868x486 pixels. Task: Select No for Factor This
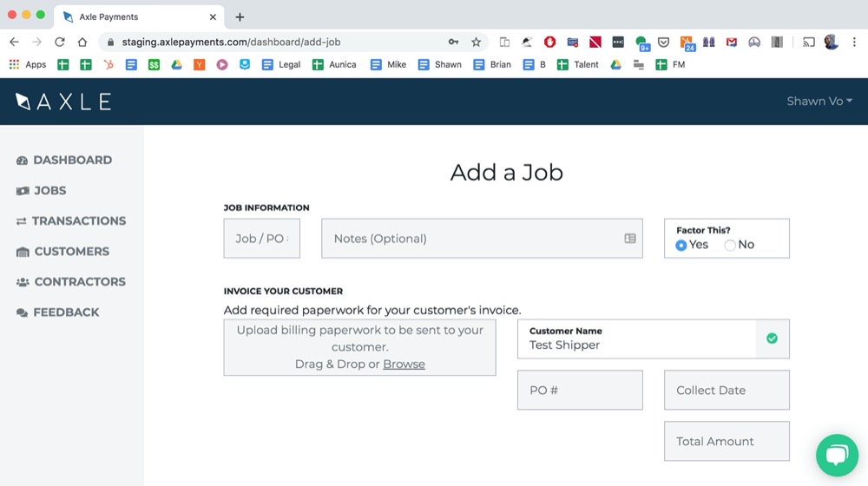(730, 246)
